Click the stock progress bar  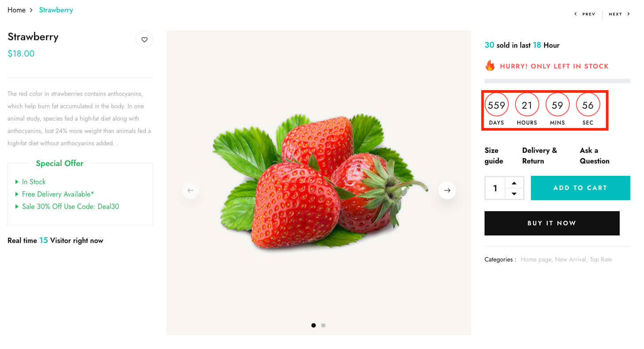click(x=557, y=81)
